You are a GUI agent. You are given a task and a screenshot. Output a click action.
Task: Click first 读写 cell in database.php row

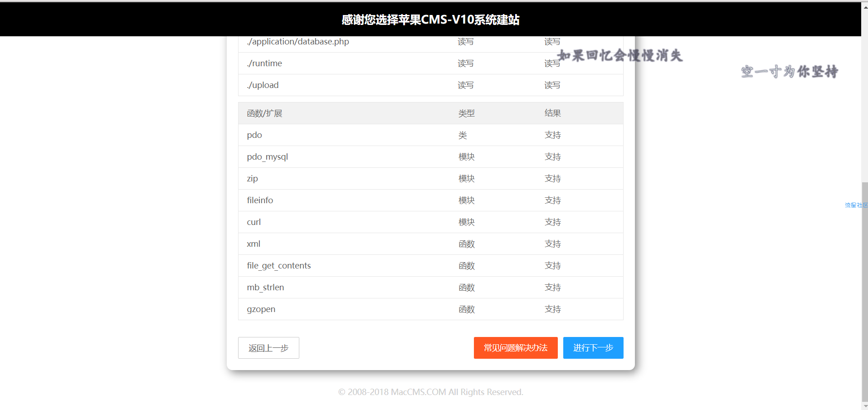(x=465, y=41)
